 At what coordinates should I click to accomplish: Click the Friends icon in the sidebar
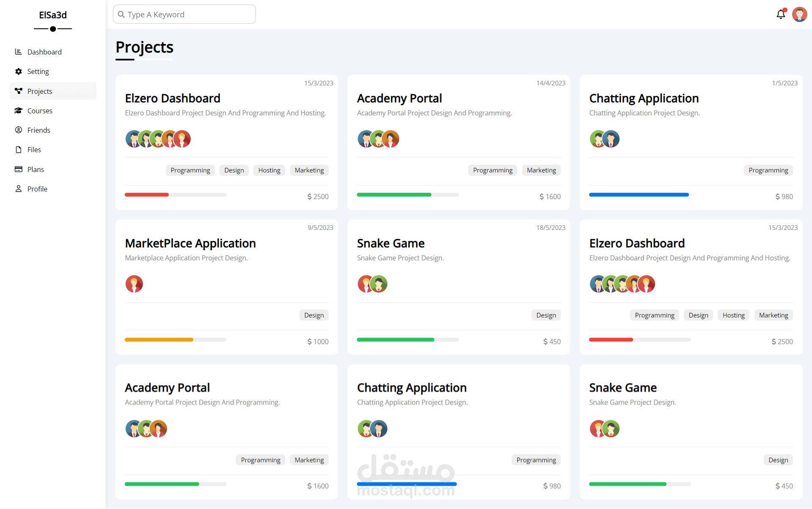18,130
